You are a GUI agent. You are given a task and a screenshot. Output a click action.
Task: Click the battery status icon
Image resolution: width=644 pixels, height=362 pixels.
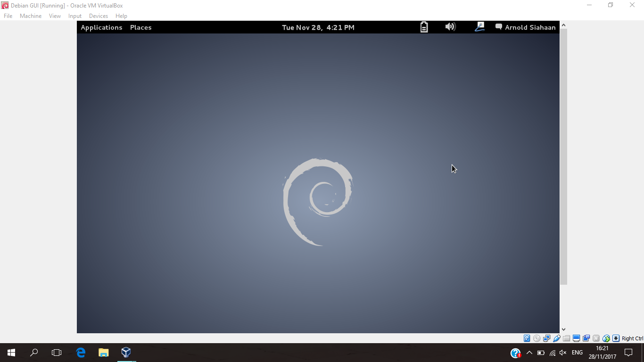click(x=423, y=27)
